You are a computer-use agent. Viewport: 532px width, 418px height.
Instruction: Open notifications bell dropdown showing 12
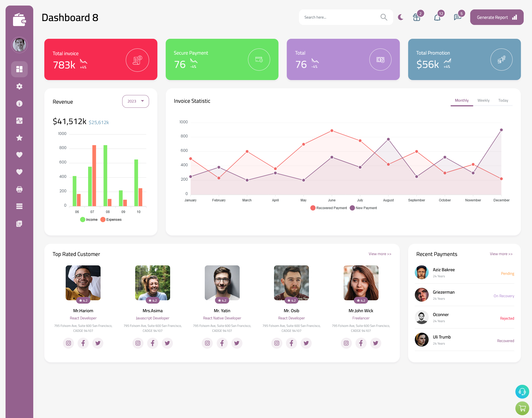point(438,17)
